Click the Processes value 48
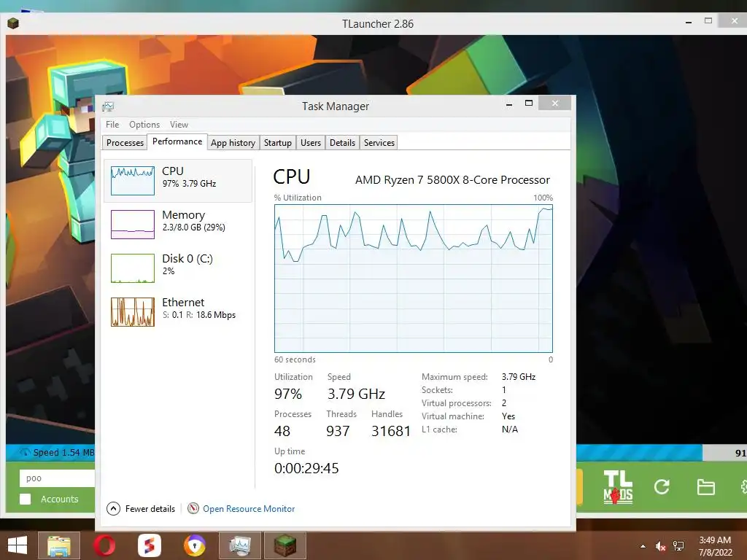The image size is (747, 560). point(282,431)
